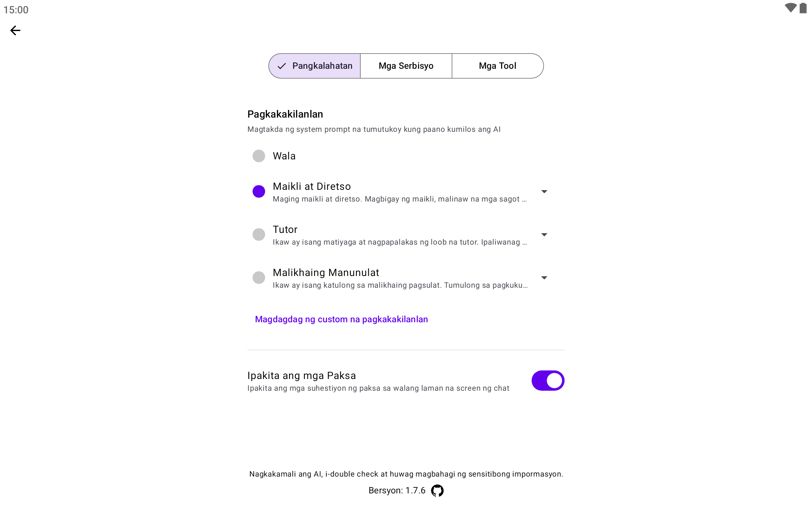
Task: Toggle the Ipakita ang mga Paksa switch
Action: click(547, 381)
